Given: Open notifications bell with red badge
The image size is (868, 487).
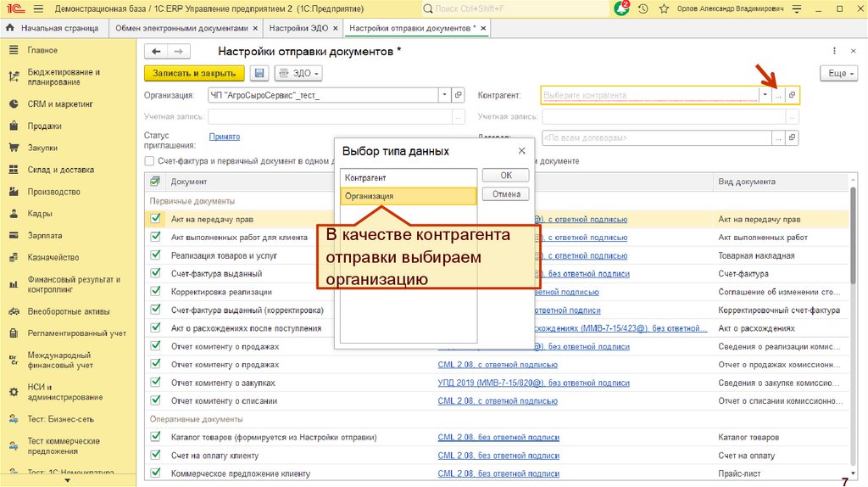Looking at the screenshot, I should pos(623,8).
